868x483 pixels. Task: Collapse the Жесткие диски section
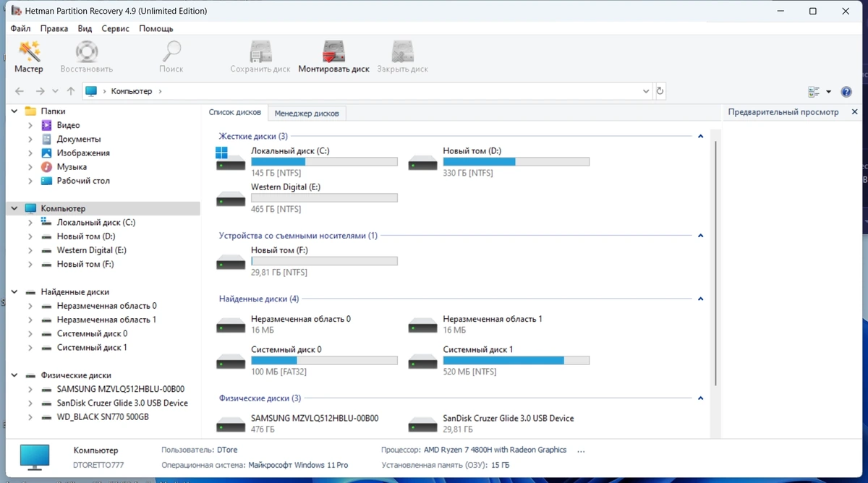(x=700, y=137)
